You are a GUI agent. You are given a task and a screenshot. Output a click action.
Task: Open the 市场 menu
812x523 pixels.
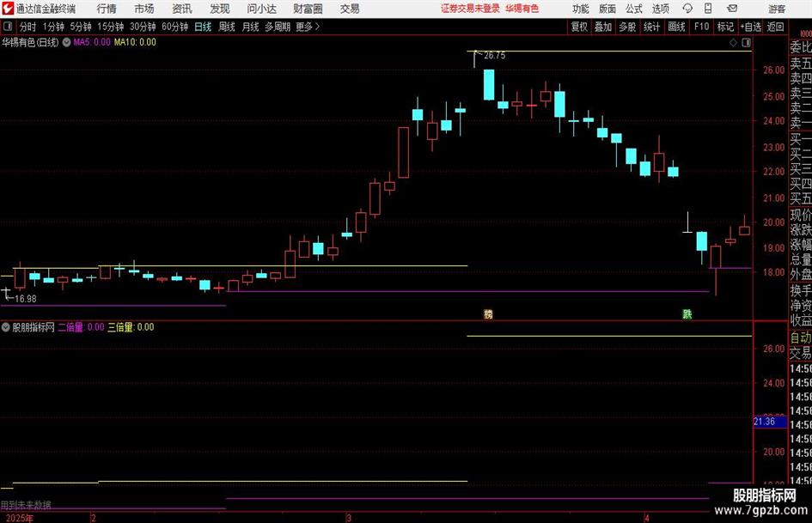[x=144, y=9]
